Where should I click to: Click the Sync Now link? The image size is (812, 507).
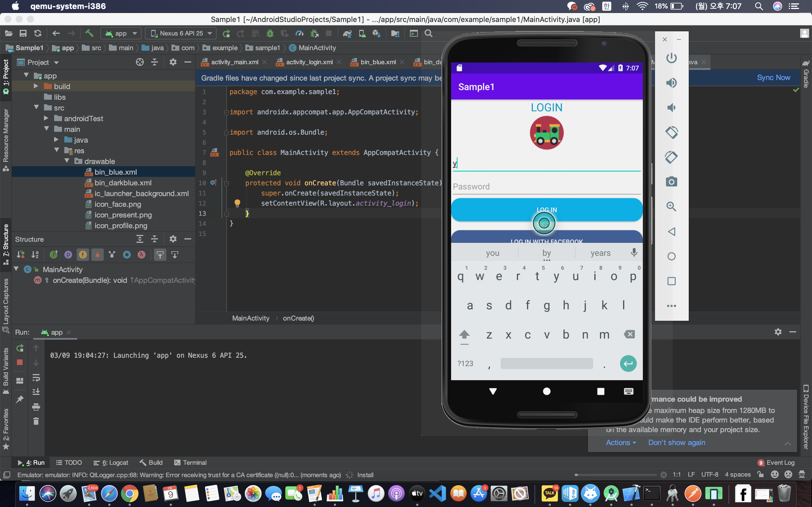click(x=773, y=77)
